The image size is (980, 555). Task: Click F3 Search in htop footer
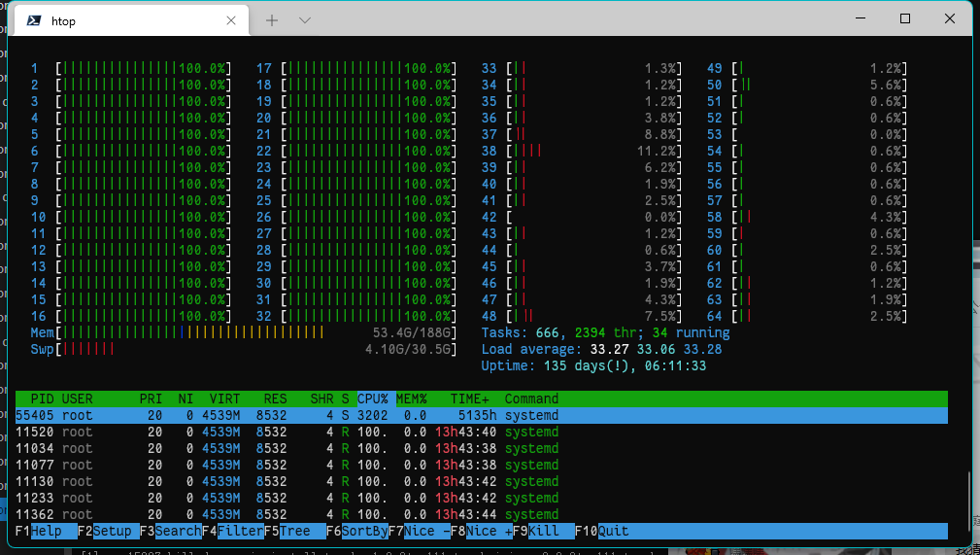point(170,532)
